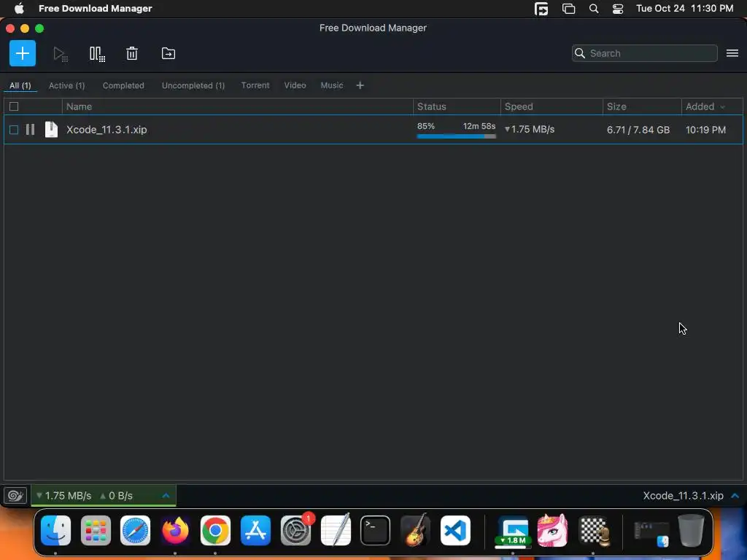Screen dimensions: 747x560
Task: Select the Xcode_11.3.1.xip file name
Action: (x=107, y=130)
